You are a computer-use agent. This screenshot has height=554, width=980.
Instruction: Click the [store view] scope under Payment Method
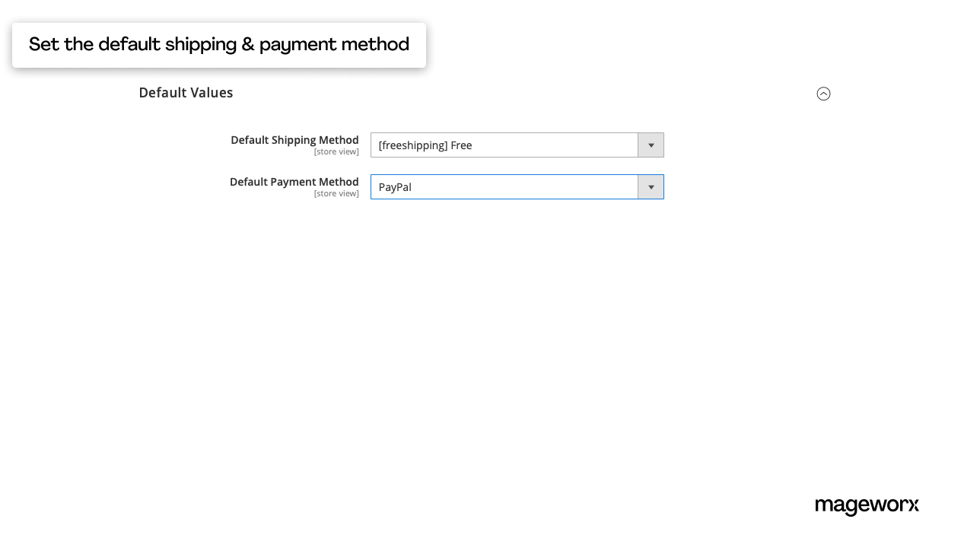pyautogui.click(x=336, y=194)
